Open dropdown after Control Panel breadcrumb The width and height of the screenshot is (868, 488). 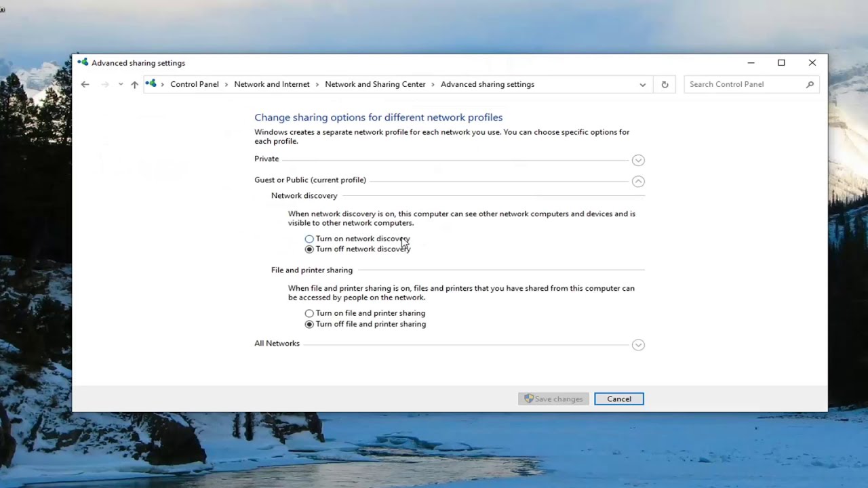(226, 84)
